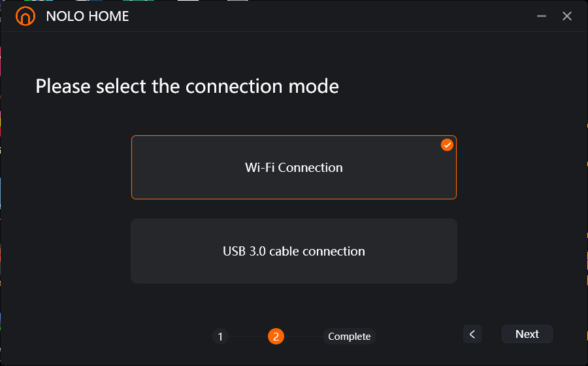588x366 pixels.
Task: Click the progress line between step 2 and Complete
Action: pyautogui.click(x=304, y=337)
